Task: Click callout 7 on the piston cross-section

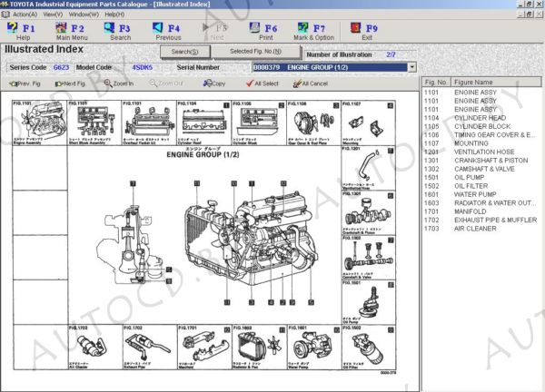Action: (133, 183)
